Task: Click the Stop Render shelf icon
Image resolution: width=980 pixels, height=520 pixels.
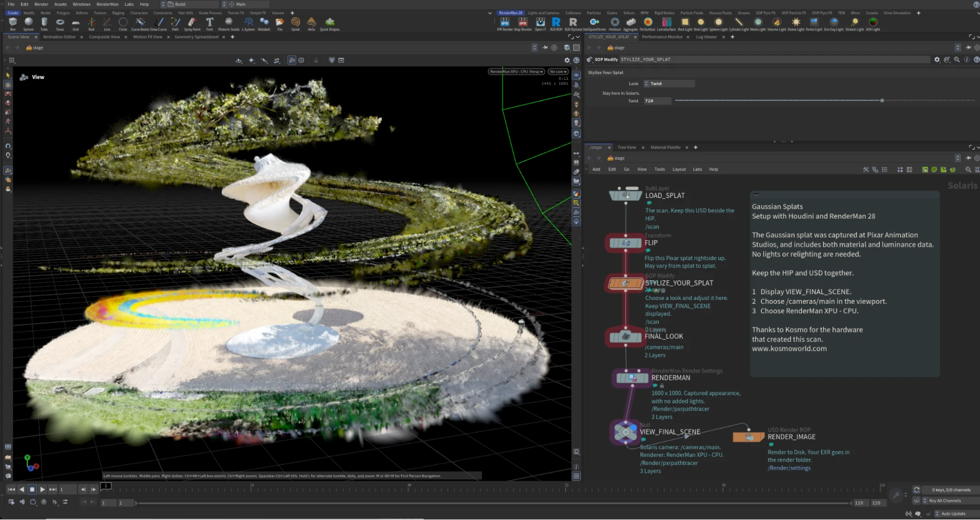Action: (523, 24)
